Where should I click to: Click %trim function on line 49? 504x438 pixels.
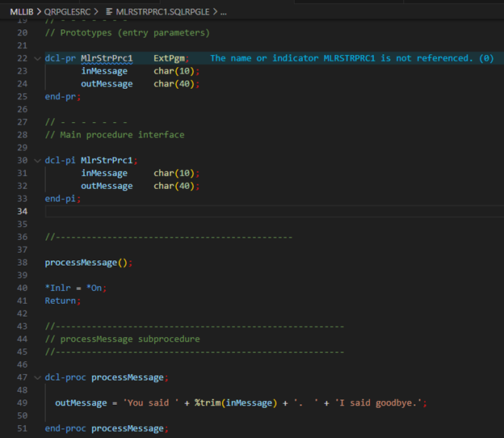coord(208,403)
